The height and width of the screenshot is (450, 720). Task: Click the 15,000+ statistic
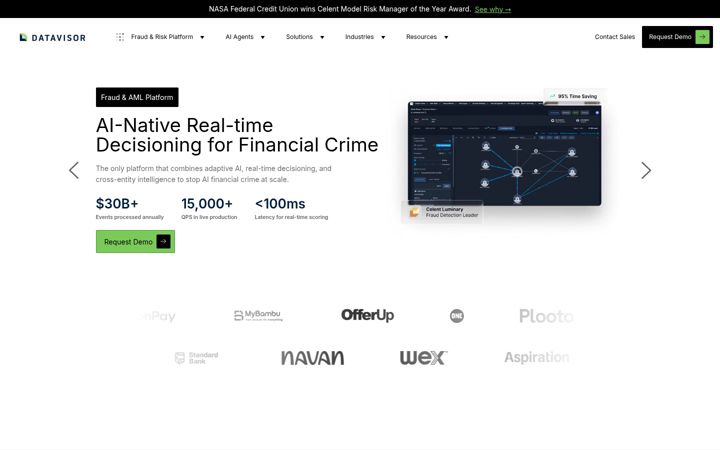(x=207, y=203)
